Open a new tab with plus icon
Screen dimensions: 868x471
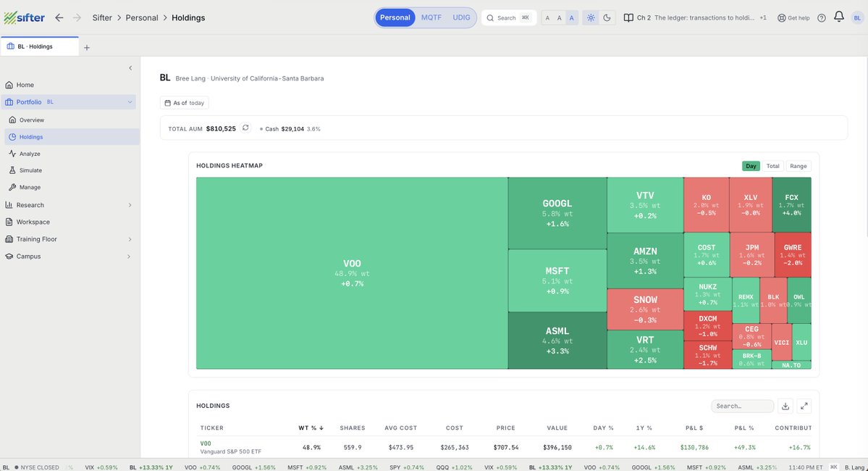(87, 48)
